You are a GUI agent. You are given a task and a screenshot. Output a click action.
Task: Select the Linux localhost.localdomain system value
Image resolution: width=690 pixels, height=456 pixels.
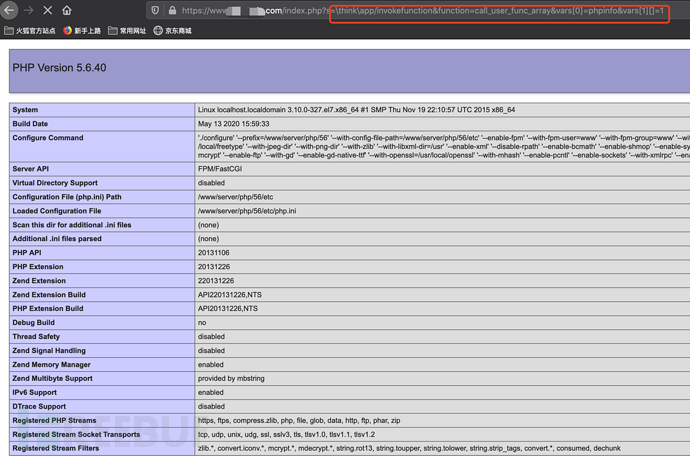(x=356, y=110)
